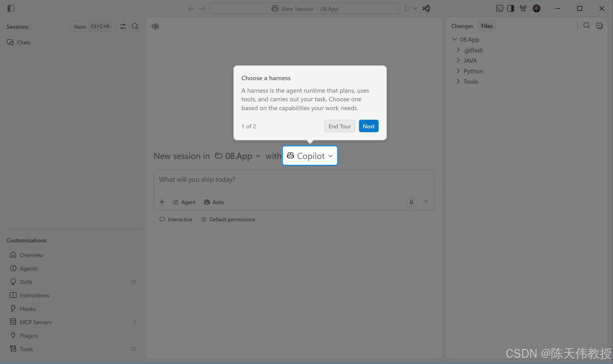Open the Copilot harness dropdown
This screenshot has height=364, width=613.
(310, 156)
